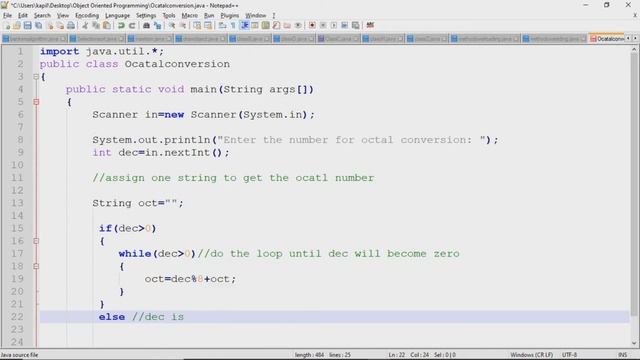
Task: Open the Language menu
Action: point(117,16)
